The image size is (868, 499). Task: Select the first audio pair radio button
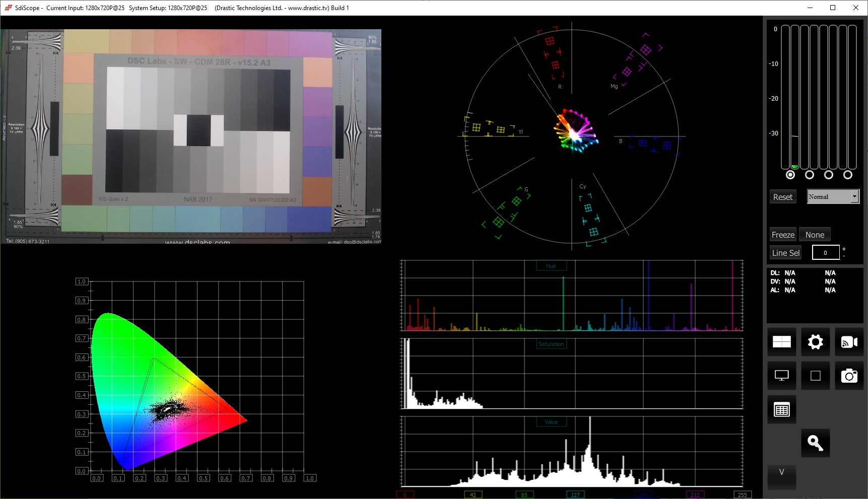tap(790, 175)
